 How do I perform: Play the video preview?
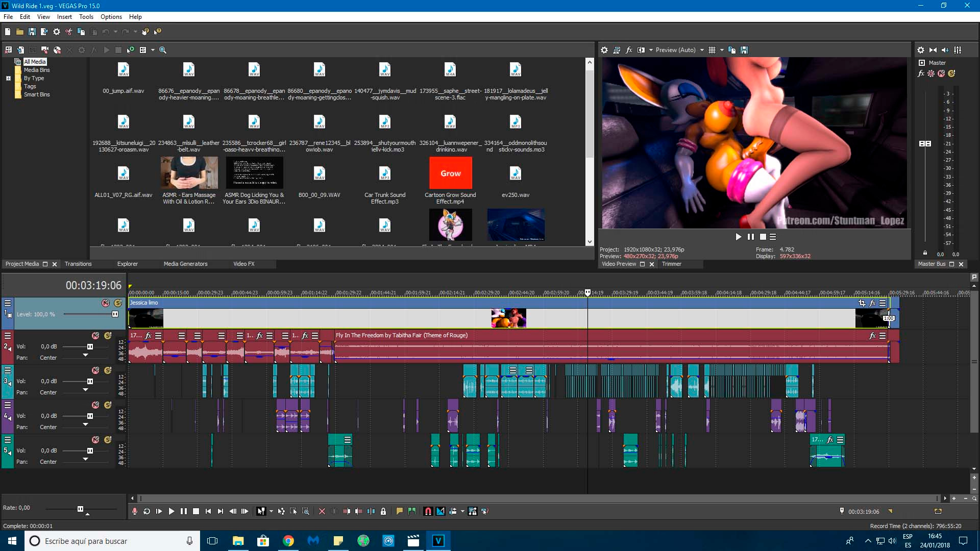tap(738, 237)
